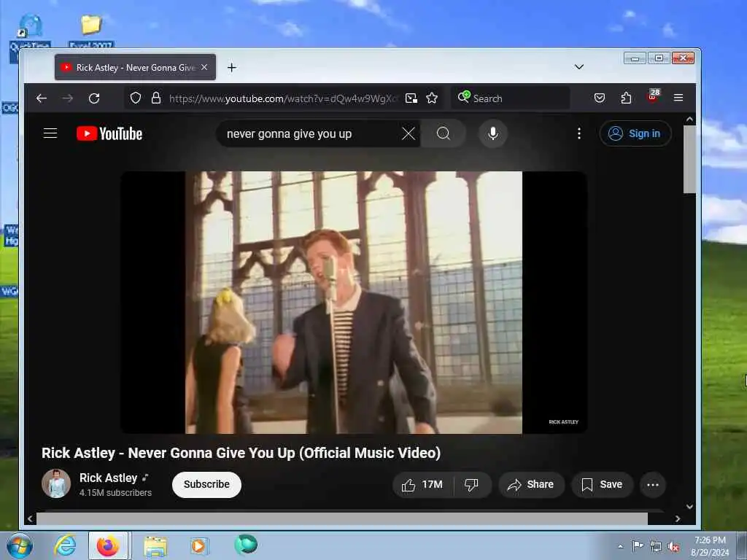The height and width of the screenshot is (560, 747).
Task: Click the forward navigation arrow
Action: [68, 98]
